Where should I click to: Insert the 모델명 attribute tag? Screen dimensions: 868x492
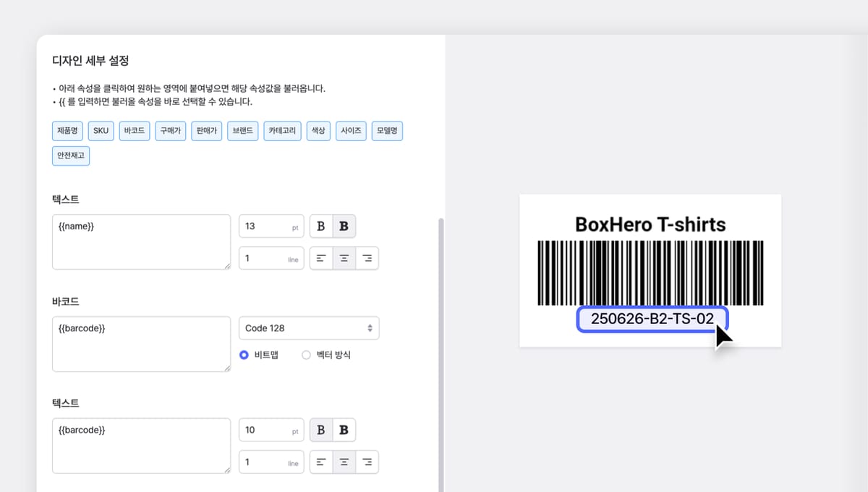click(388, 131)
